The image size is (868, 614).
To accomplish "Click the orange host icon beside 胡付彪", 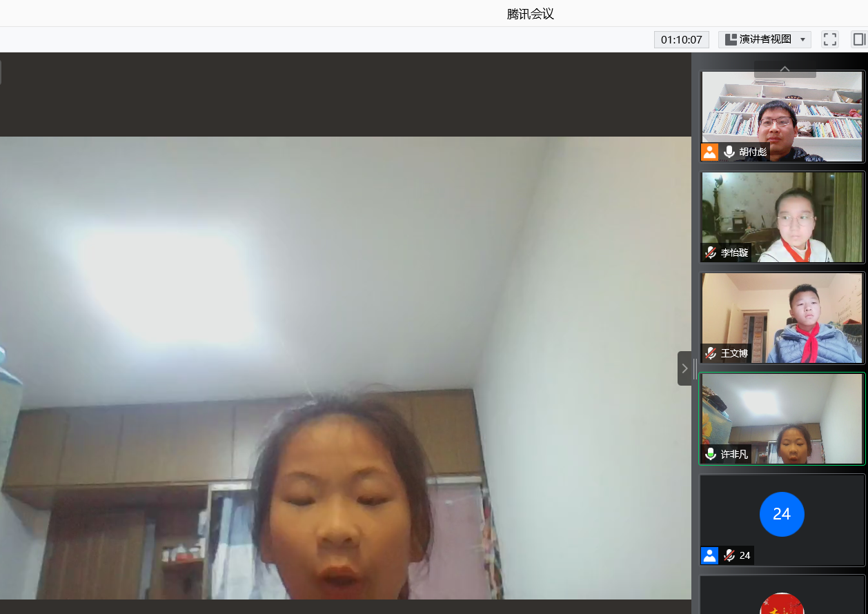I will tap(710, 152).
